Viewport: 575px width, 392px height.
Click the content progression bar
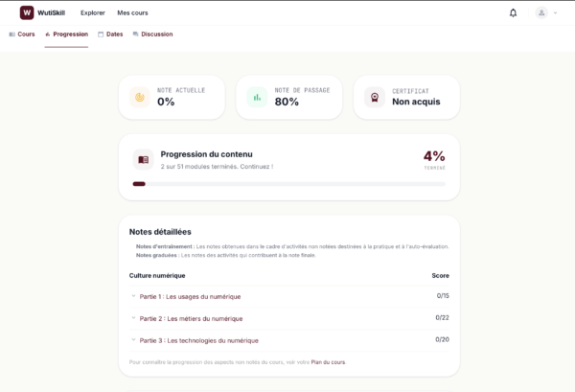click(x=289, y=184)
